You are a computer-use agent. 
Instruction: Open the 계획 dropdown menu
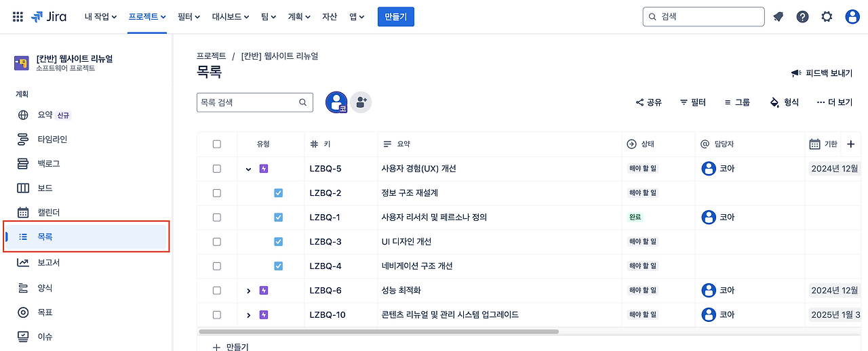pos(299,17)
